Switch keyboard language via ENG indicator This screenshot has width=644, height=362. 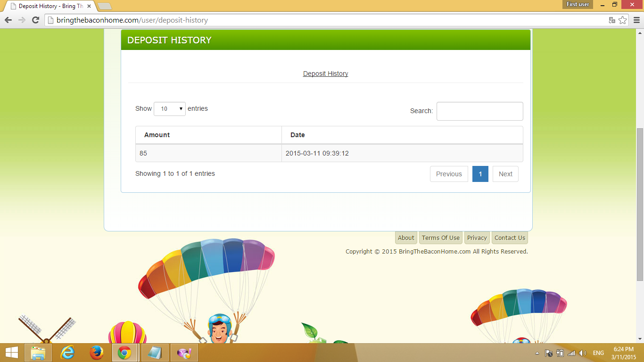coord(598,353)
